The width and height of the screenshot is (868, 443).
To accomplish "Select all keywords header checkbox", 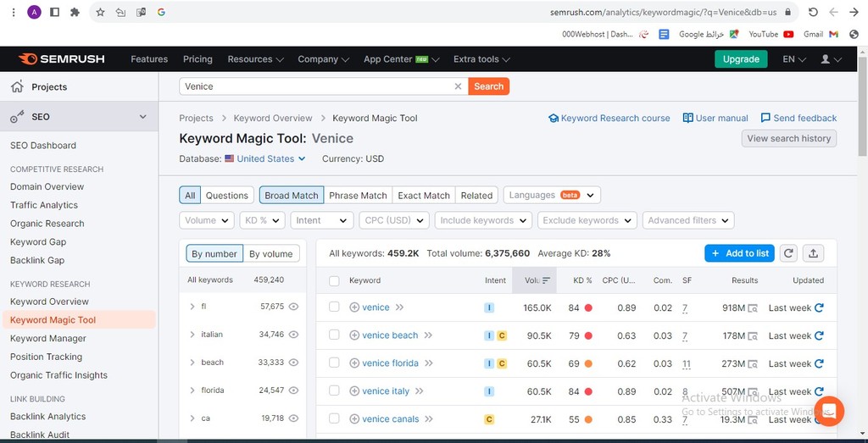I will coord(334,280).
